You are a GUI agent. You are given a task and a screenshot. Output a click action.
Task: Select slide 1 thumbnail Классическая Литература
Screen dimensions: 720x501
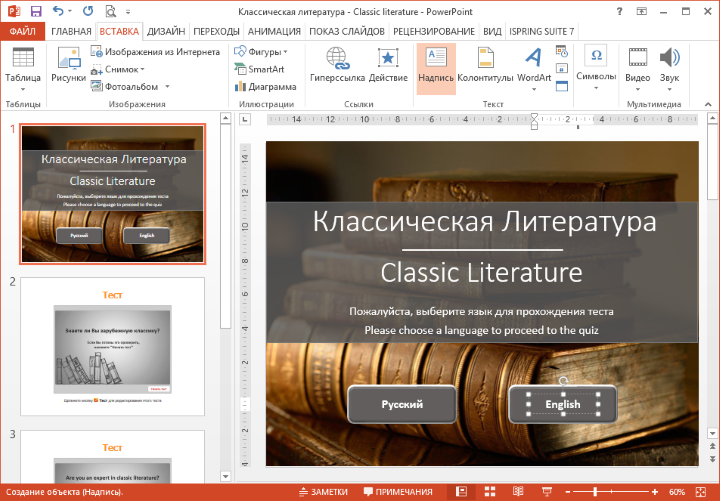click(112, 194)
